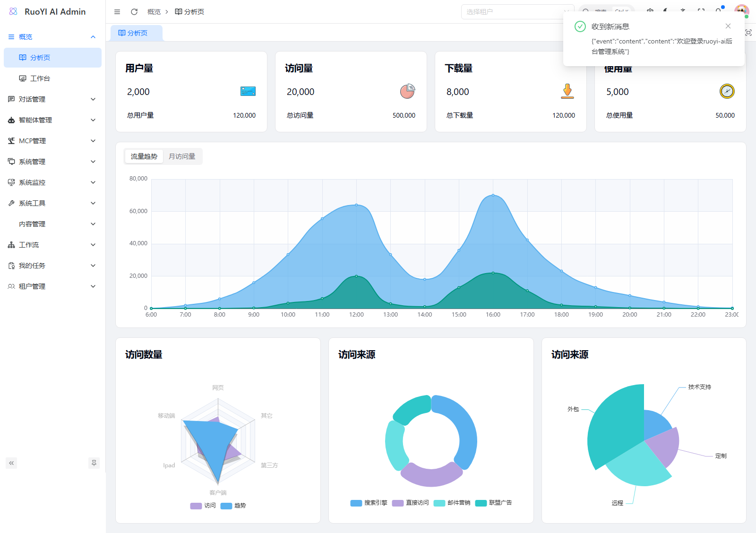Expand the 系统监控 menu
Image resolution: width=756 pixels, height=533 pixels.
[52, 182]
